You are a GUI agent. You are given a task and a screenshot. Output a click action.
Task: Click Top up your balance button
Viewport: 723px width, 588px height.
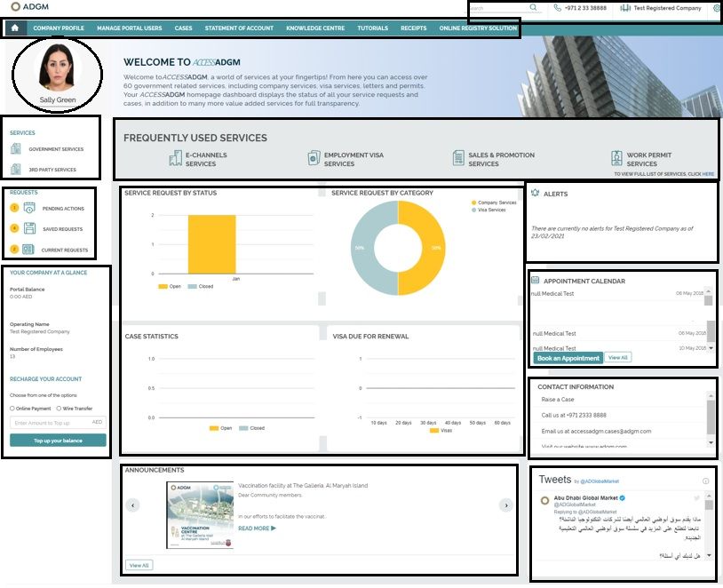pyautogui.click(x=58, y=441)
